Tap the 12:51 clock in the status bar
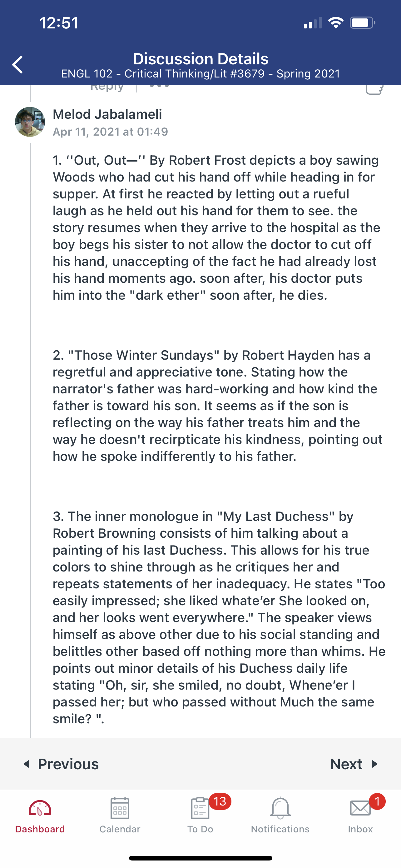Screen dimensions: 401x868 click(x=59, y=23)
